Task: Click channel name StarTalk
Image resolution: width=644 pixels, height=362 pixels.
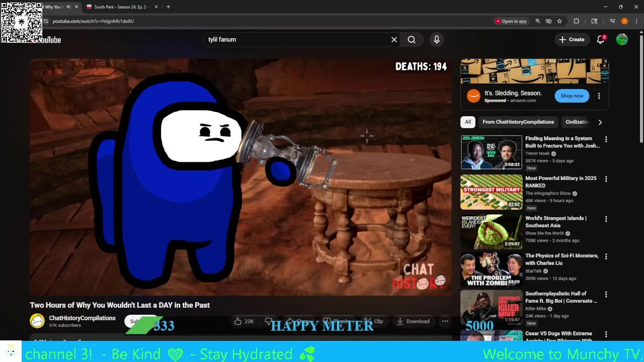Action: click(533, 271)
